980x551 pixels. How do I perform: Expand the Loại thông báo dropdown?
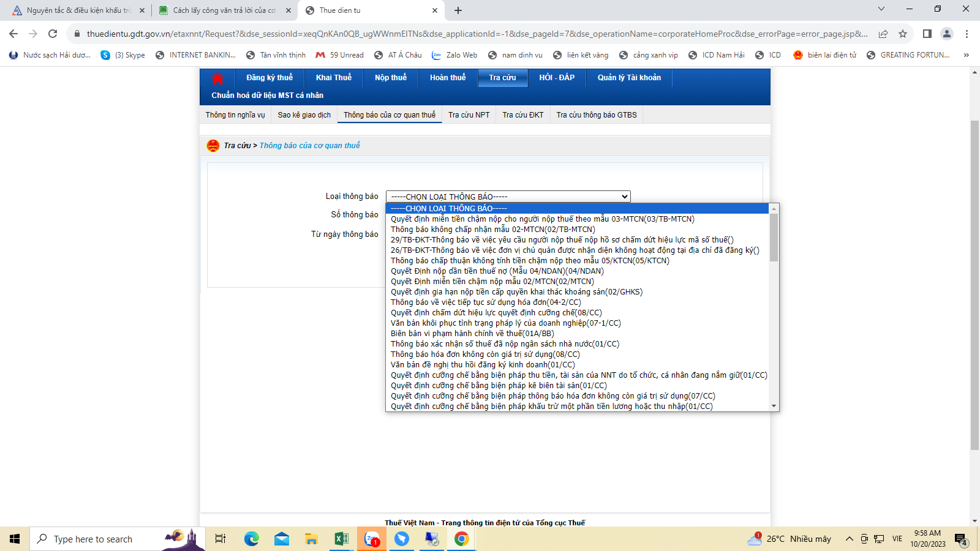(508, 197)
